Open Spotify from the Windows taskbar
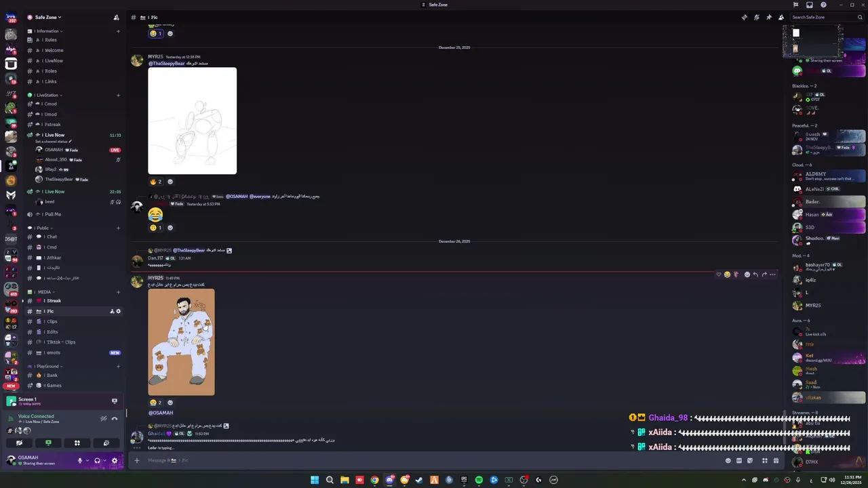This screenshot has width=868, height=488. (x=479, y=480)
